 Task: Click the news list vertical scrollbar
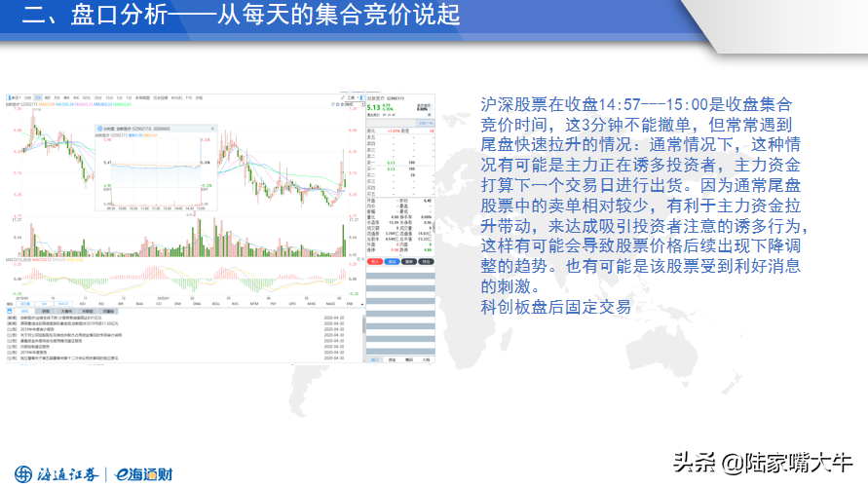[x=363, y=337]
